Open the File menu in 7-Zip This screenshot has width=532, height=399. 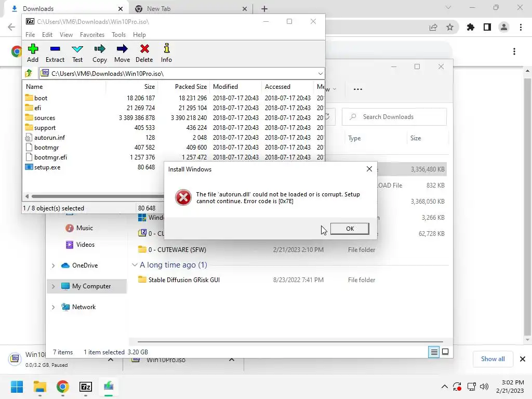30,35
